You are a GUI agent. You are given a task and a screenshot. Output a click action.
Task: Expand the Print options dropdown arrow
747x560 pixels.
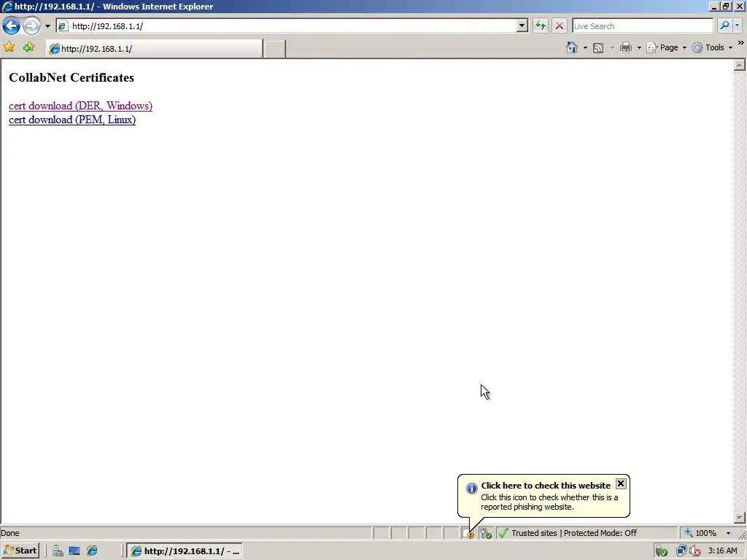point(639,47)
